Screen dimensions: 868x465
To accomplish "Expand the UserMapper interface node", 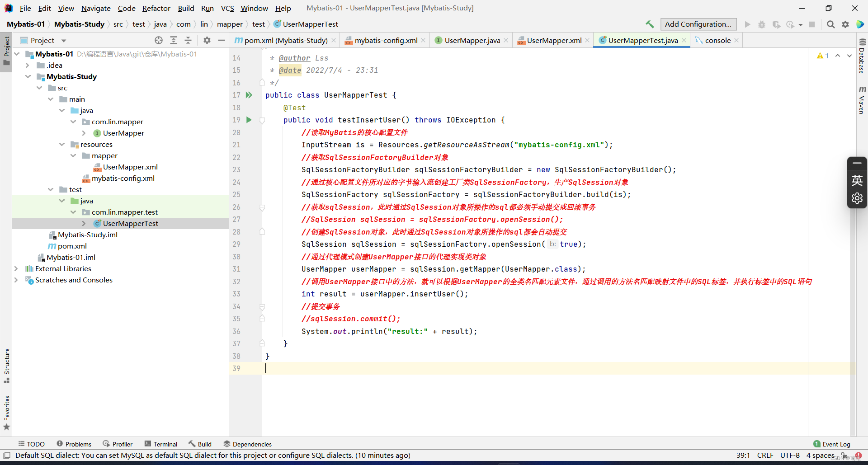I will (x=84, y=133).
